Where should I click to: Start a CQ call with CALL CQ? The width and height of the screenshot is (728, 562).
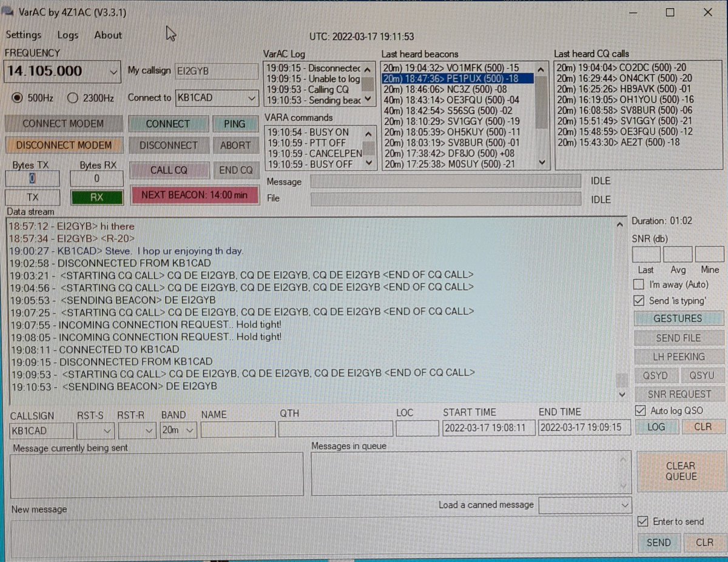(169, 170)
